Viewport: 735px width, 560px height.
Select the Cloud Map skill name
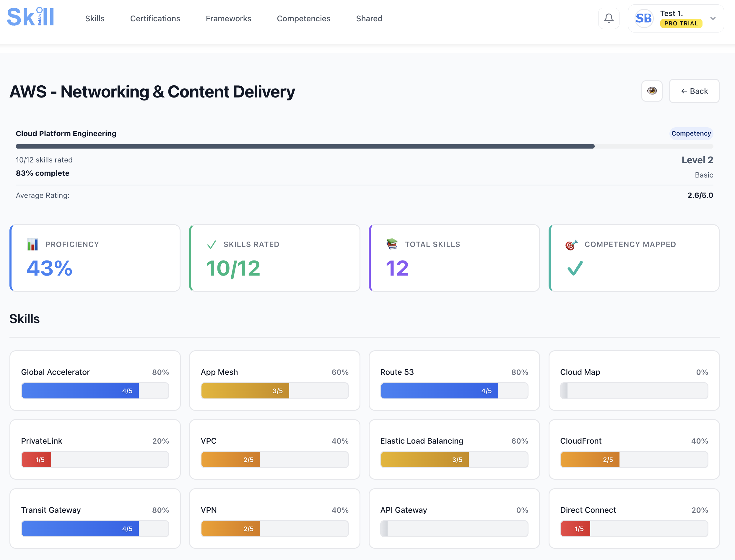[x=580, y=372]
